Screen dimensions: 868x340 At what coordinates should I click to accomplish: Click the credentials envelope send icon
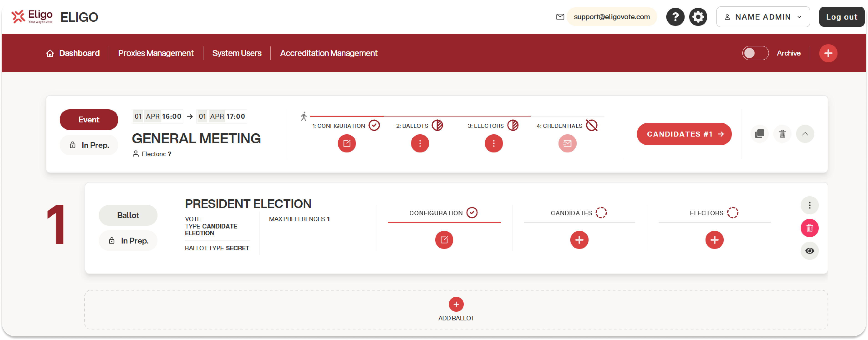click(x=567, y=144)
